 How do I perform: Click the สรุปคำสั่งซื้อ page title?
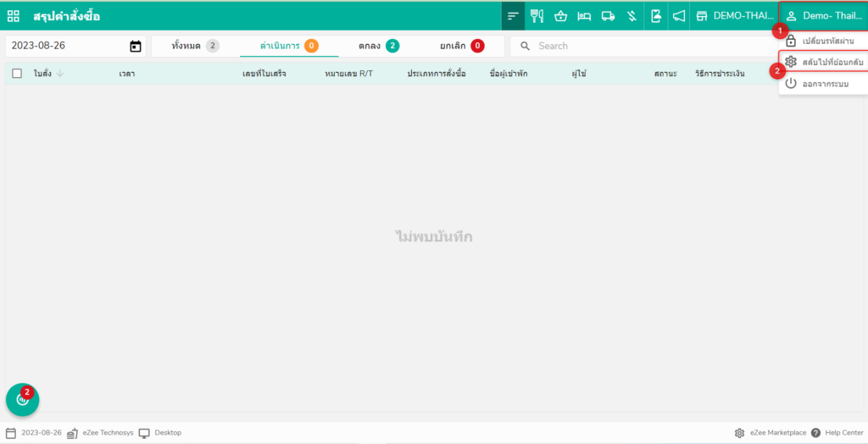pyautogui.click(x=66, y=16)
